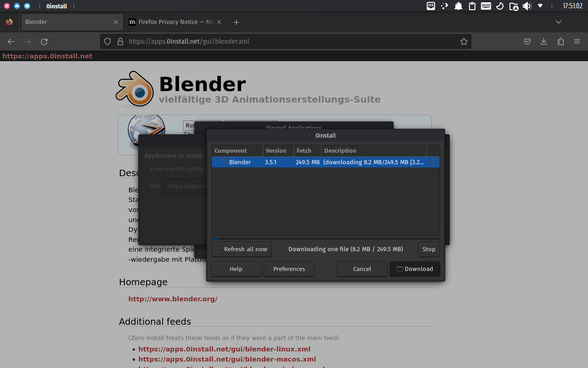Open the blender-macos.xml feed link
The height and width of the screenshot is (368, 588).
pyautogui.click(x=227, y=359)
